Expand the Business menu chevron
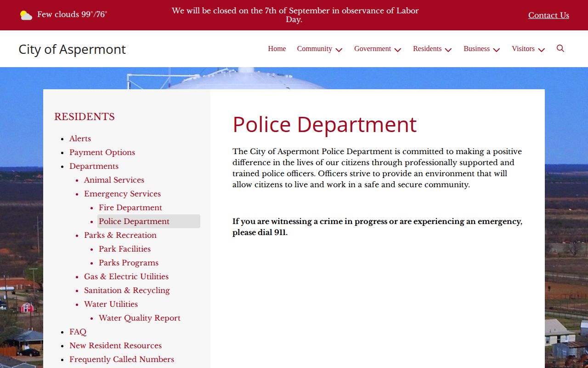 (x=497, y=50)
